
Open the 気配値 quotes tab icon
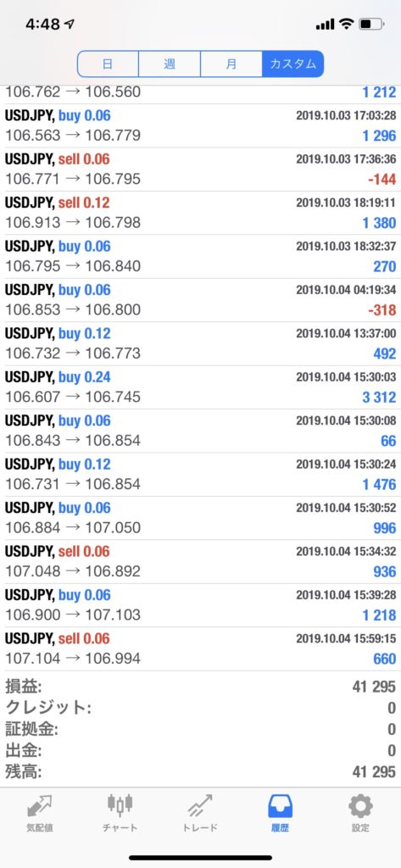(39, 808)
